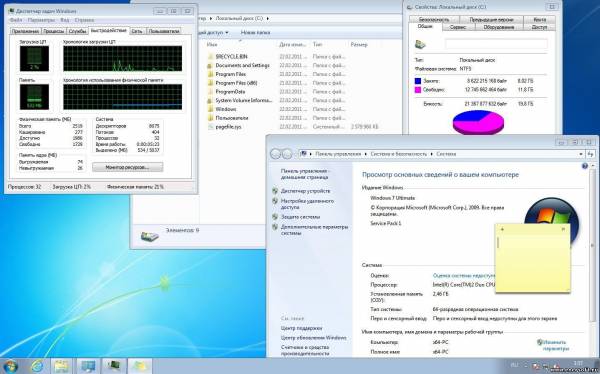Switch to the Приложения tab in Task Manager
The height and width of the screenshot is (374, 600).
[x=25, y=31]
